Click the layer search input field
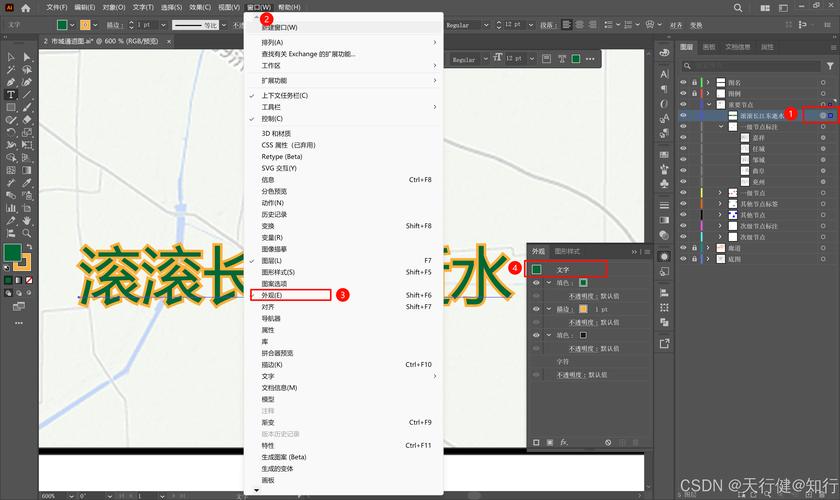 click(x=750, y=64)
